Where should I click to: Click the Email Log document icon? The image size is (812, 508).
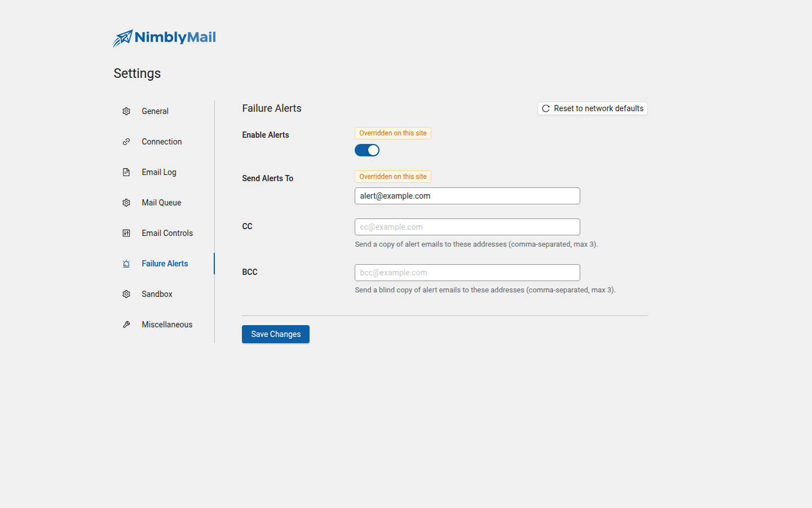[126, 172]
